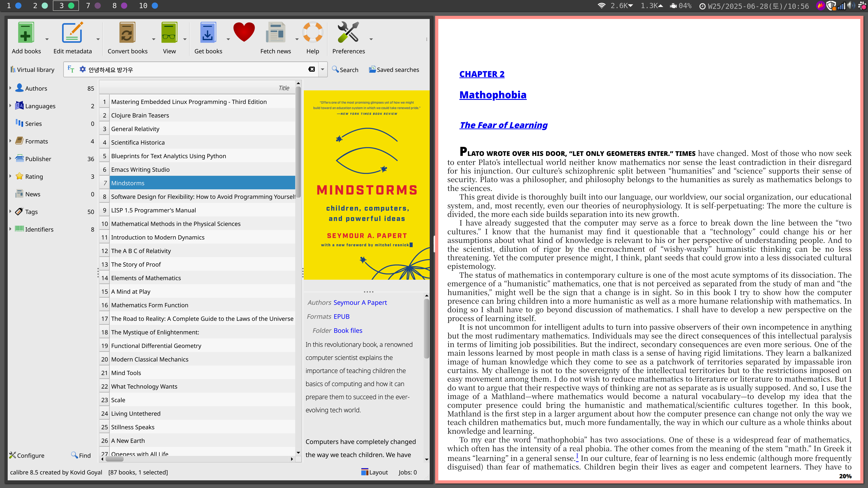
Task: Open the Book files folder link
Action: click(348, 330)
